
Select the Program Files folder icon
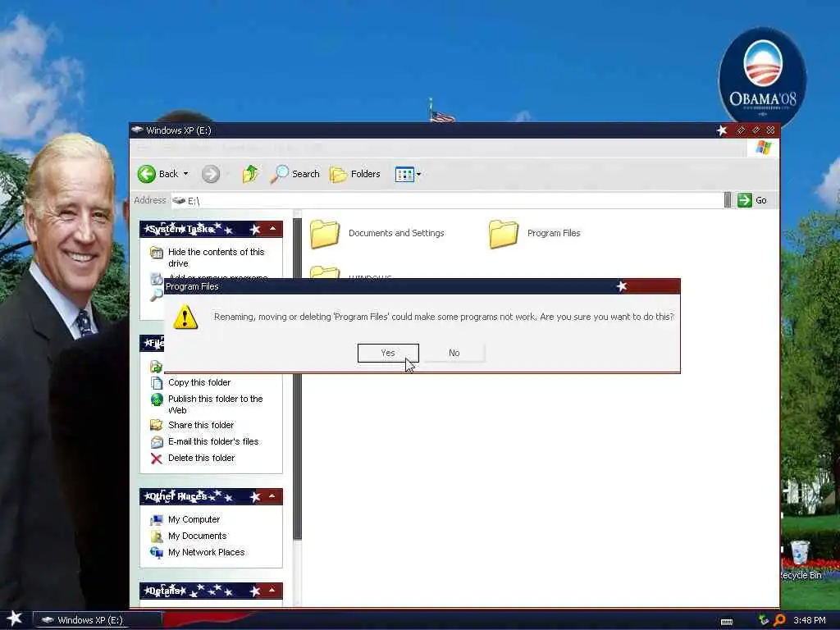[503, 234]
